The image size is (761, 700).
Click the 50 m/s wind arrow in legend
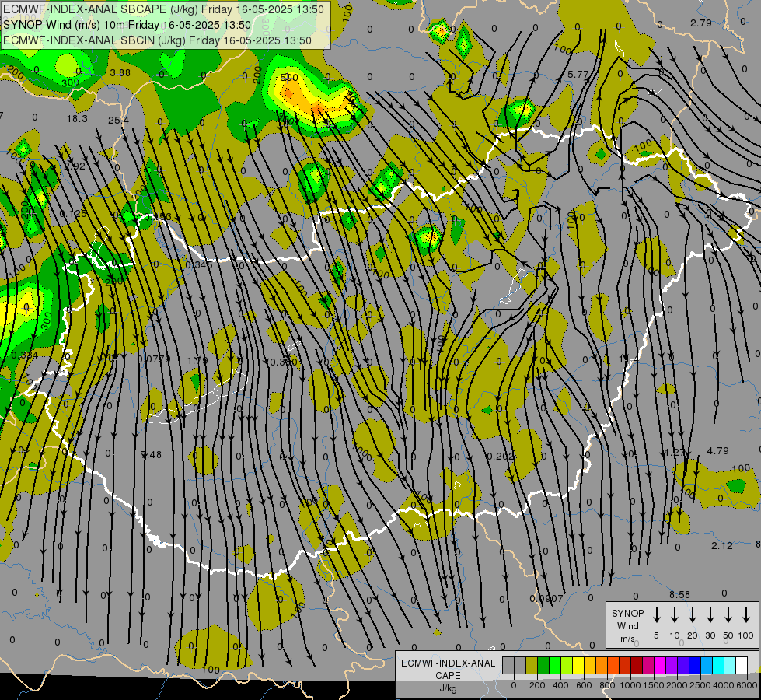[x=728, y=614]
